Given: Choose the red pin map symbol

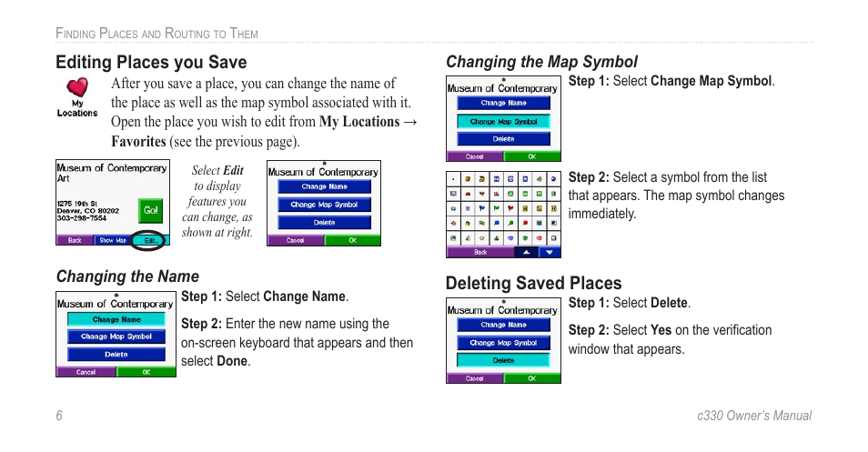Looking at the screenshot, I should (x=525, y=223).
